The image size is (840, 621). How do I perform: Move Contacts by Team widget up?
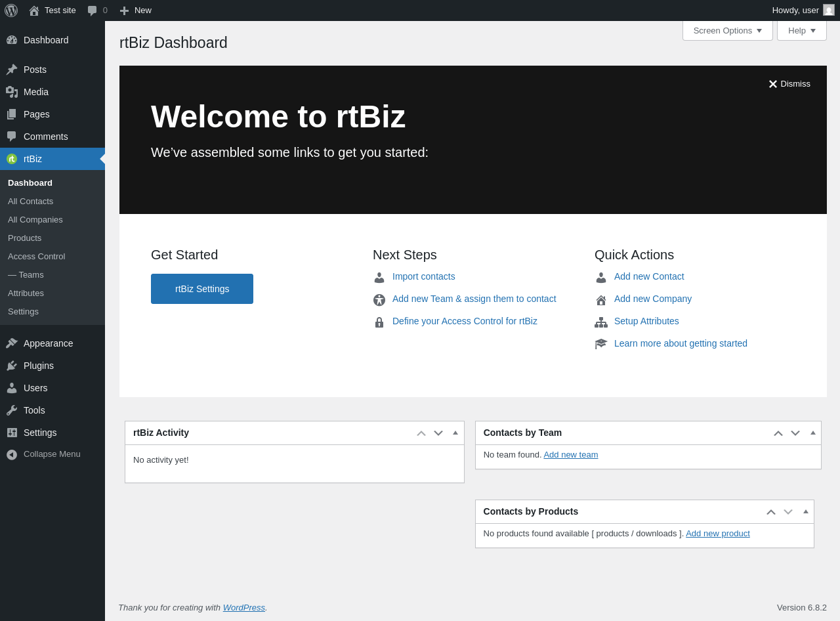pyautogui.click(x=778, y=433)
